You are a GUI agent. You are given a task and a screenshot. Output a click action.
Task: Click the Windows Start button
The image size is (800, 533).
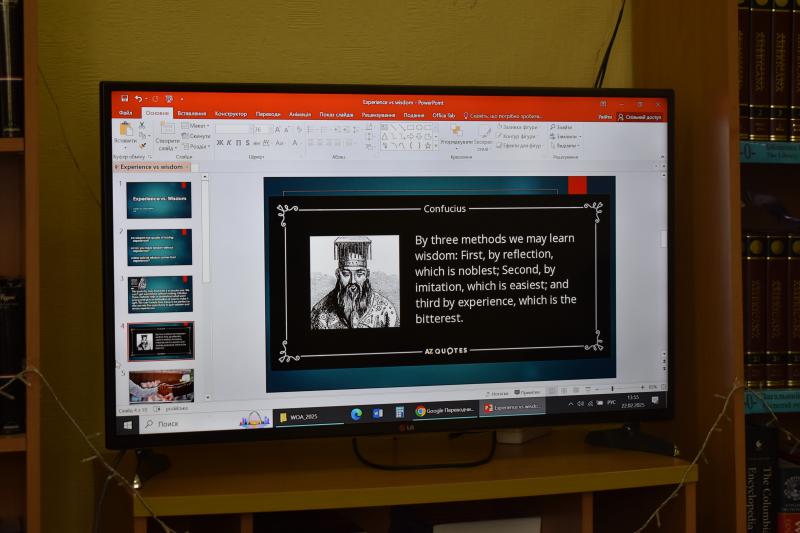128,425
